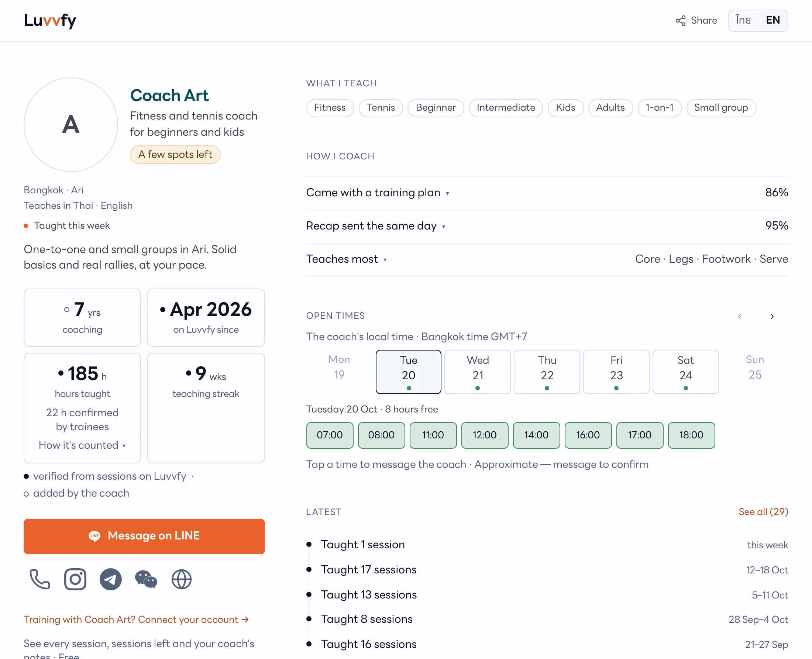Switch language to EN
Screen dimensions: 812x659
tap(773, 20)
